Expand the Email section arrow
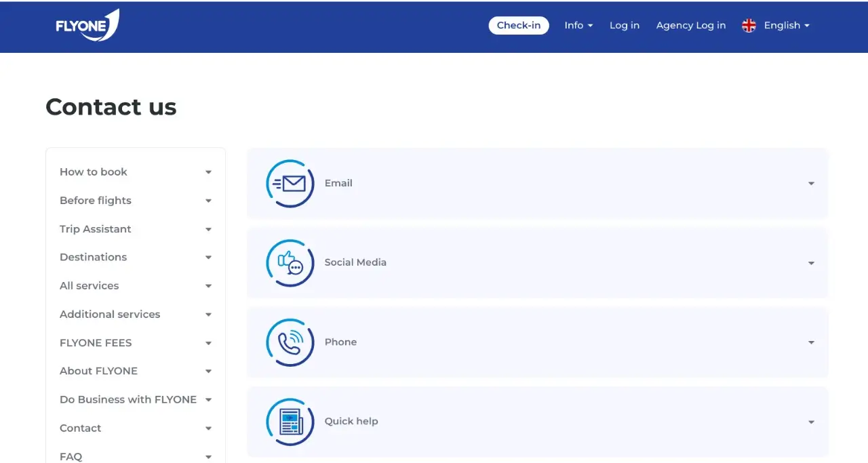 811,184
